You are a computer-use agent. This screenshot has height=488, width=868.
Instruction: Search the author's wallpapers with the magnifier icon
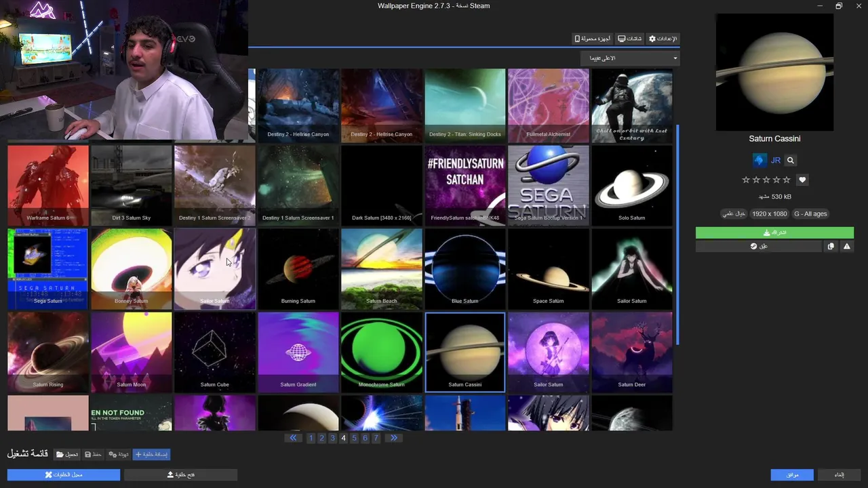[x=791, y=161]
